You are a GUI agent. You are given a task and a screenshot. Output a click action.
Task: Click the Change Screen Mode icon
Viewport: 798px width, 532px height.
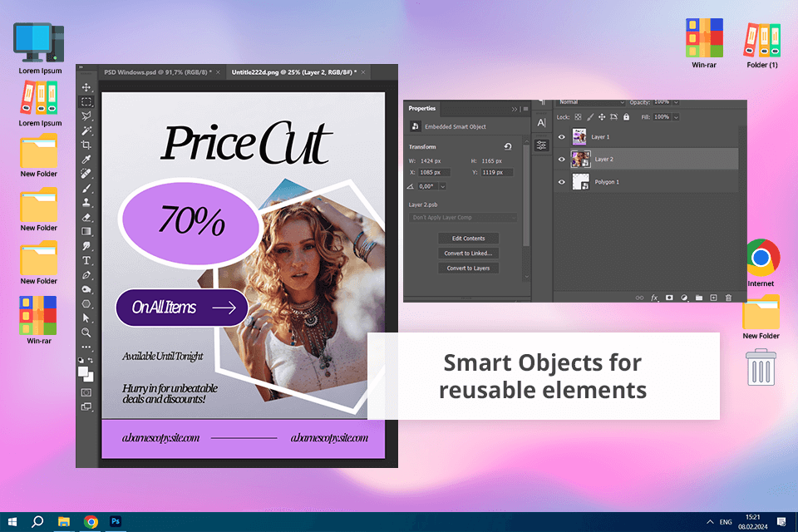[86, 406]
